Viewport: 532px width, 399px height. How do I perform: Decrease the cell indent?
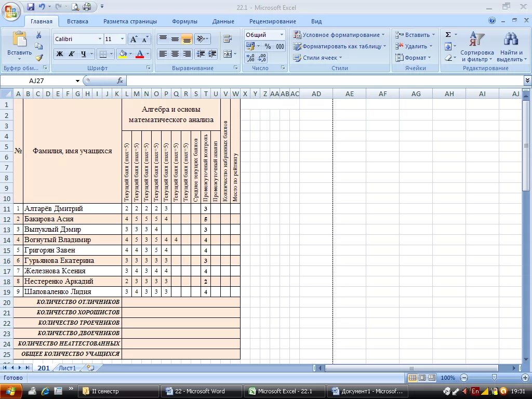click(x=201, y=54)
